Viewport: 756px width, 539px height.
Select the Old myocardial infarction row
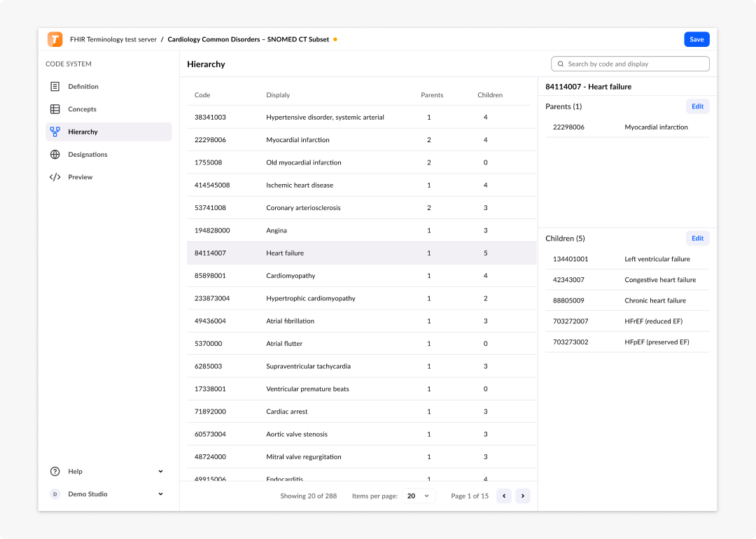[x=362, y=162]
